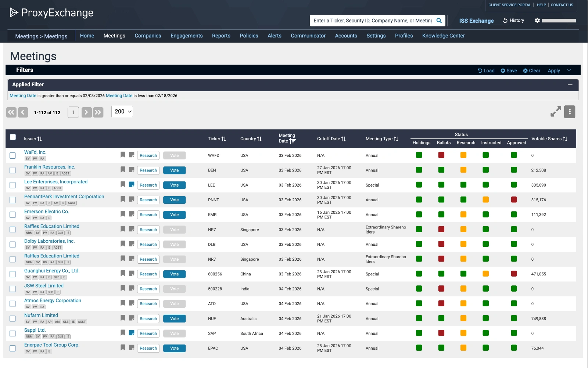Click the Clear filters link
Viewport: 588px width, 368px height.
[x=532, y=71]
